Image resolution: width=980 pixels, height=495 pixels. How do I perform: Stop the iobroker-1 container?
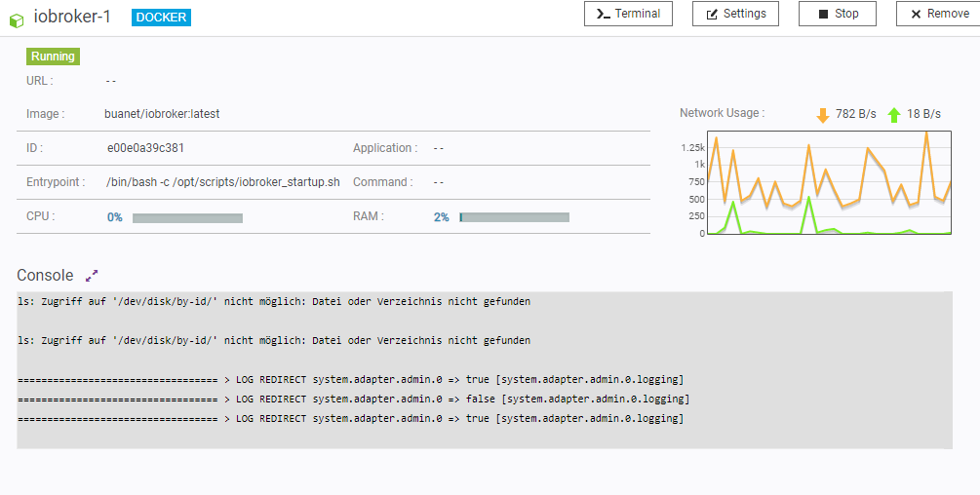(x=838, y=14)
